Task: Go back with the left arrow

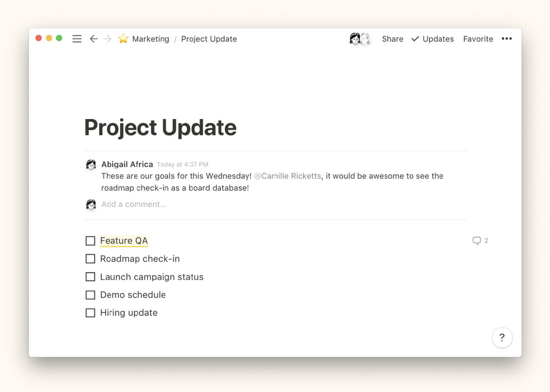Action: pyautogui.click(x=93, y=39)
